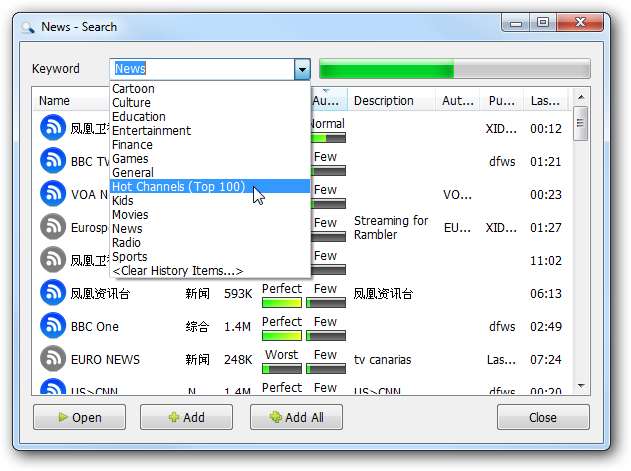
Task: Click Clear History Items entry
Action: pos(210,271)
